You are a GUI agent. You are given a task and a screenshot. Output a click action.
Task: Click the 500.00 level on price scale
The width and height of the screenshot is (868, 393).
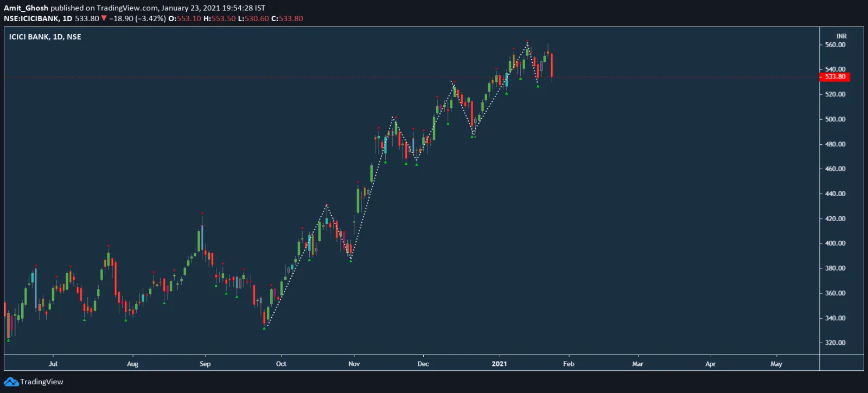click(835, 119)
